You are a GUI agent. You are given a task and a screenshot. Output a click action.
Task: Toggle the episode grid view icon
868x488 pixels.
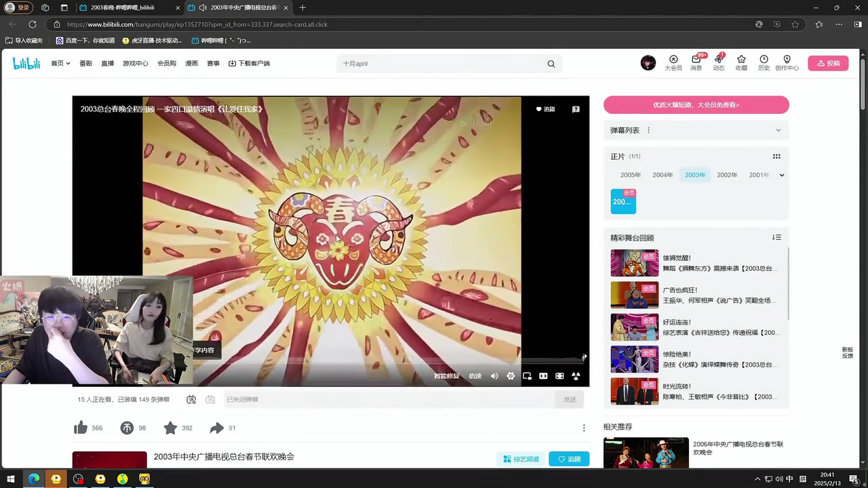pyautogui.click(x=776, y=157)
